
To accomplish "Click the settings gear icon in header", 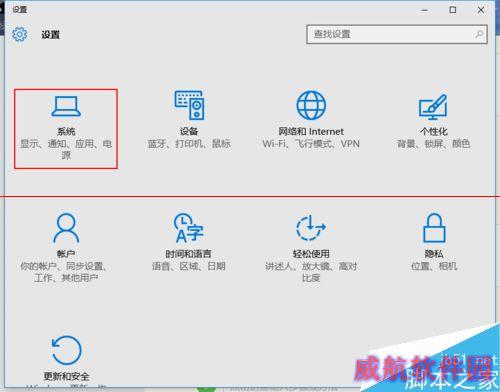I will pyautogui.click(x=19, y=34).
